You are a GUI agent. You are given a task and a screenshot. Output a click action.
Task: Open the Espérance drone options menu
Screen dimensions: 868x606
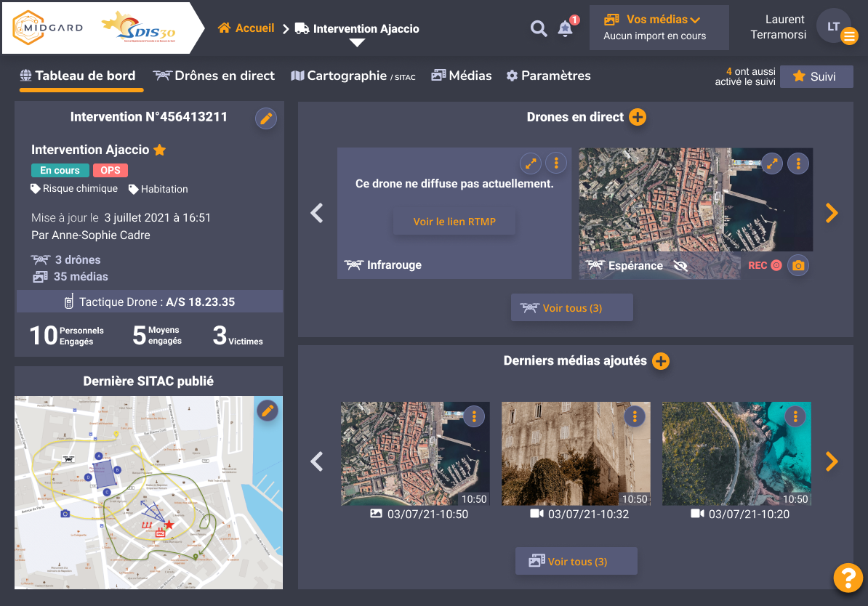(x=798, y=163)
